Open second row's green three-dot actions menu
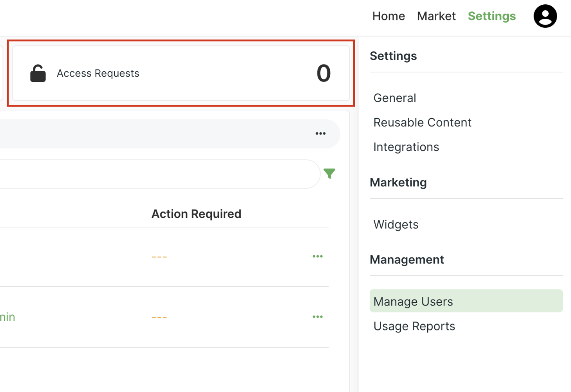571x392 pixels. click(317, 317)
